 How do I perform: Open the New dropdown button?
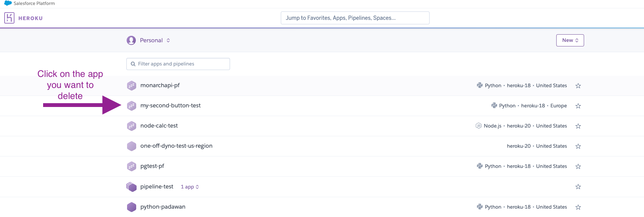(x=570, y=40)
